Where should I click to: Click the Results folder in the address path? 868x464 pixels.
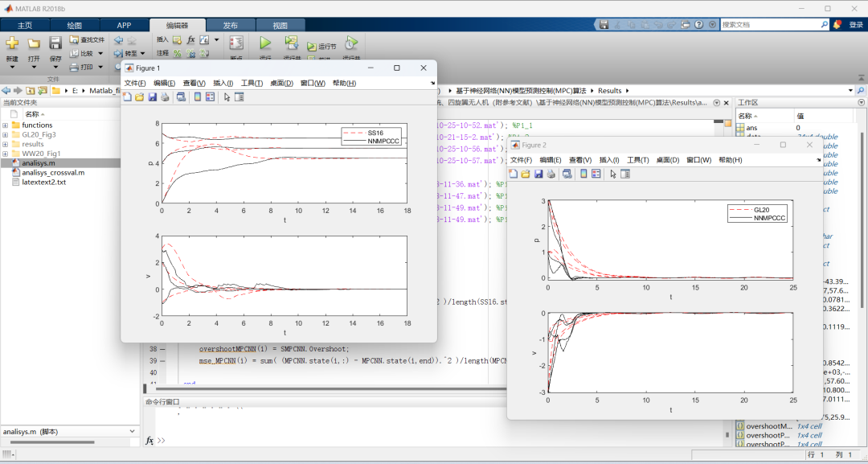[609, 90]
